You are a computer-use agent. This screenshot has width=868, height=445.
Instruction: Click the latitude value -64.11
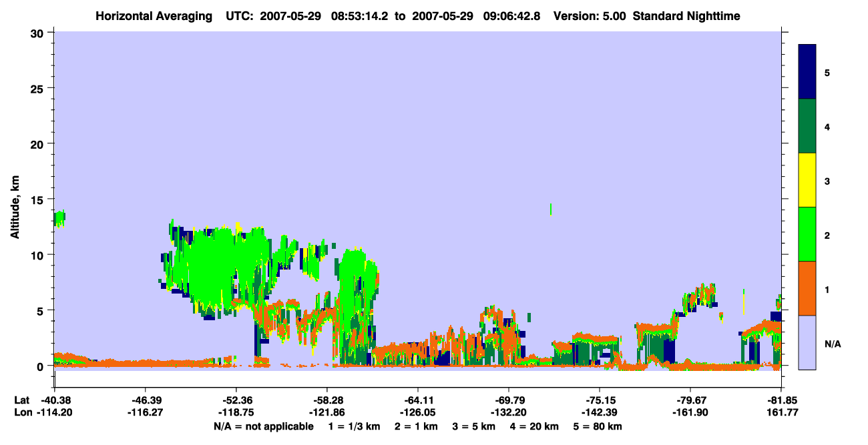(417, 400)
